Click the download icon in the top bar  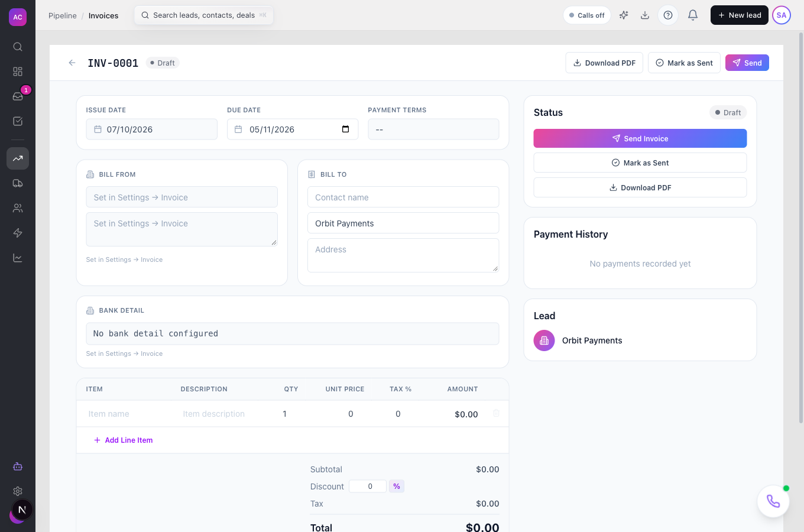[x=645, y=15]
